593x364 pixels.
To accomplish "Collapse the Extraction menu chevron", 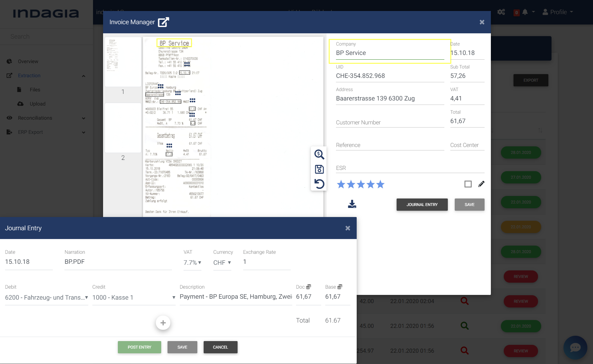I will tap(84, 76).
